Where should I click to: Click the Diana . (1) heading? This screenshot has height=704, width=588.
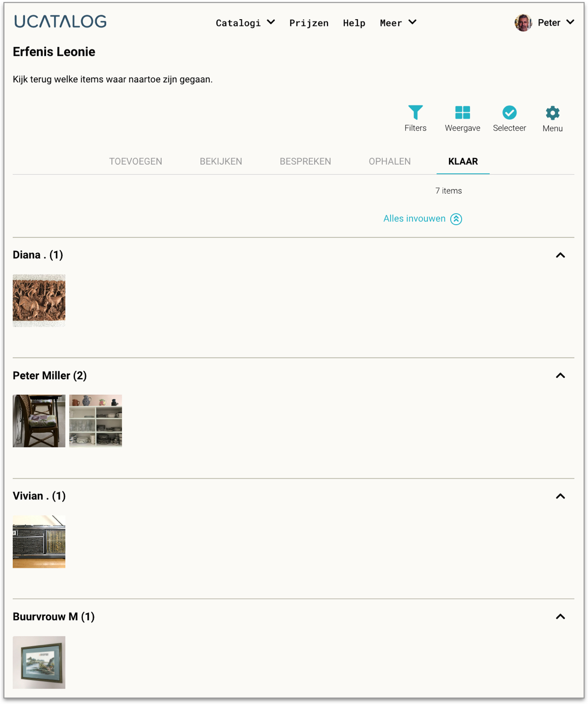point(38,255)
